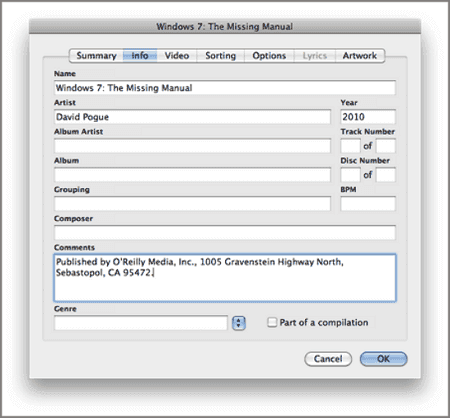The width and height of the screenshot is (450, 418).
Task: Open the Options tab
Action: 269,56
